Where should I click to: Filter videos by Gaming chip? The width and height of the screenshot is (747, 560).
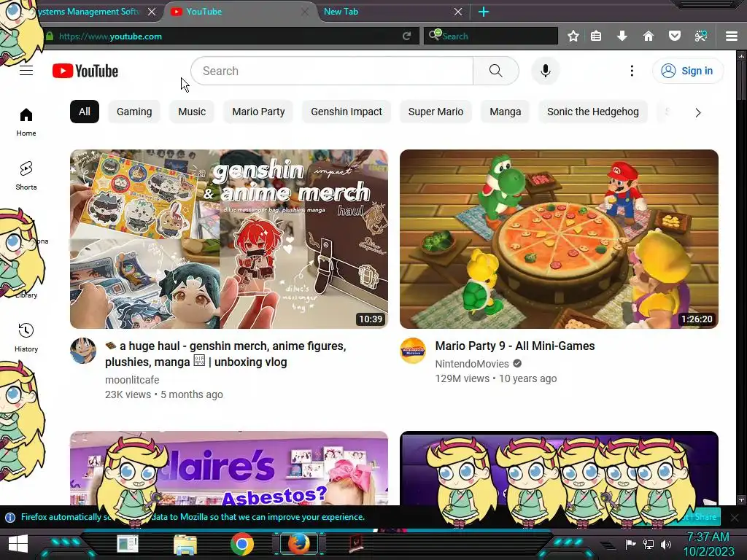pos(134,112)
